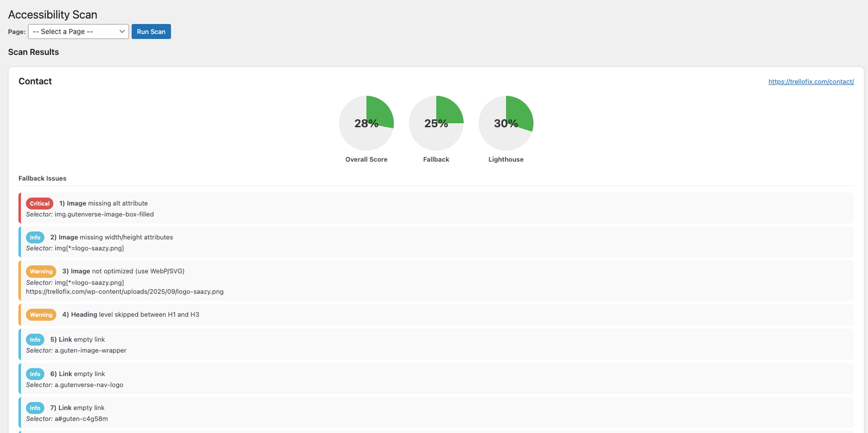Screen dimensions: 868x433
Task: Click the Fallback Issues section heading
Action: pos(42,179)
